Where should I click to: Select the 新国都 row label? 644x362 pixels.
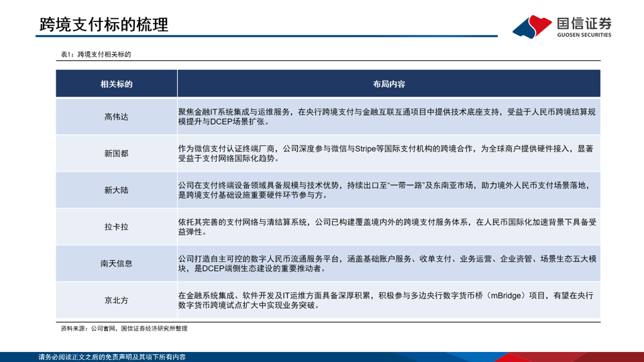(x=117, y=154)
